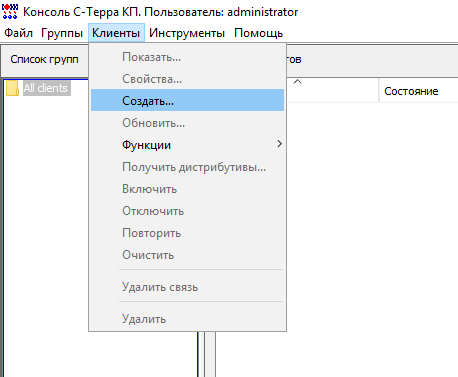Viewport: 458px width, 377px height.
Task: Select Обновить... menu entry
Action: pos(187,123)
